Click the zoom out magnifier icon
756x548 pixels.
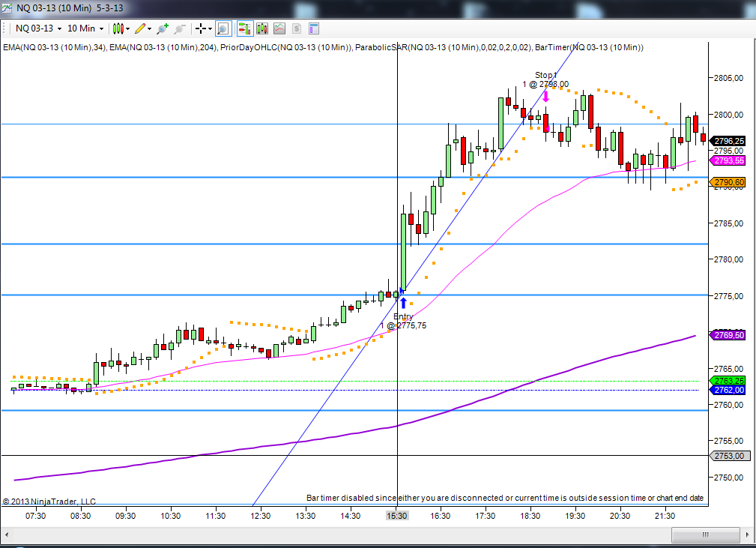(180, 29)
